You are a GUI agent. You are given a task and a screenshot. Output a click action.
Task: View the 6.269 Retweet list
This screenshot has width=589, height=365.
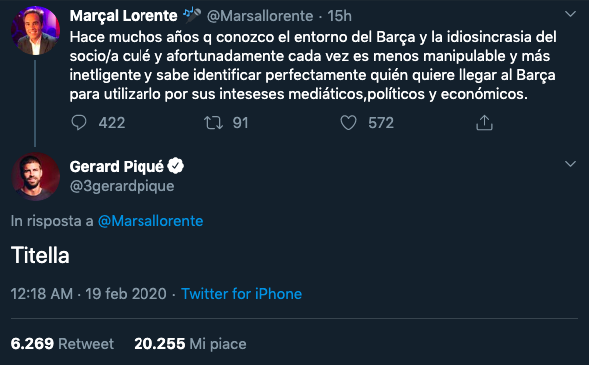(62, 344)
